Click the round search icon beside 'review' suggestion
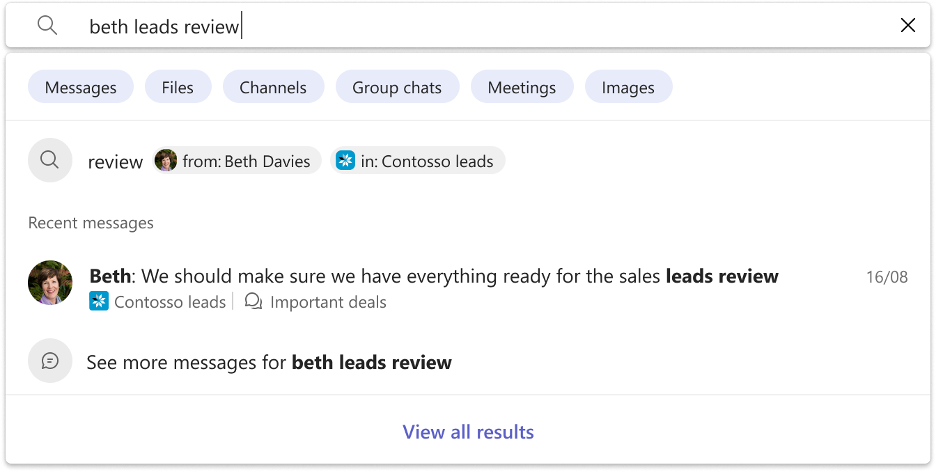The height and width of the screenshot is (472, 936). coord(50,160)
